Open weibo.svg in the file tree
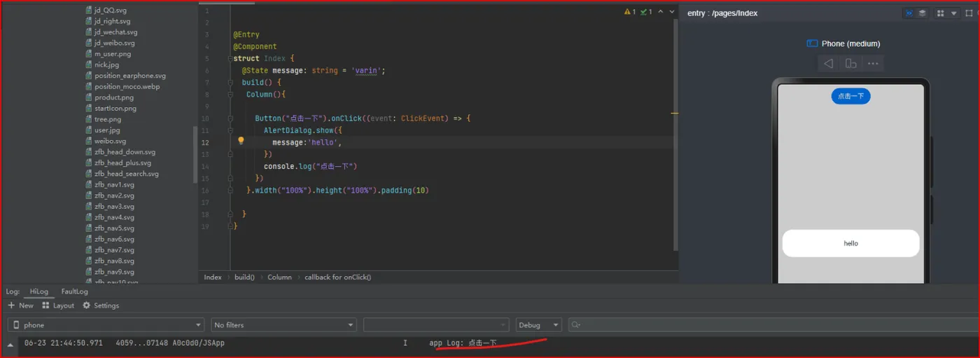980x358 pixels. coord(111,141)
